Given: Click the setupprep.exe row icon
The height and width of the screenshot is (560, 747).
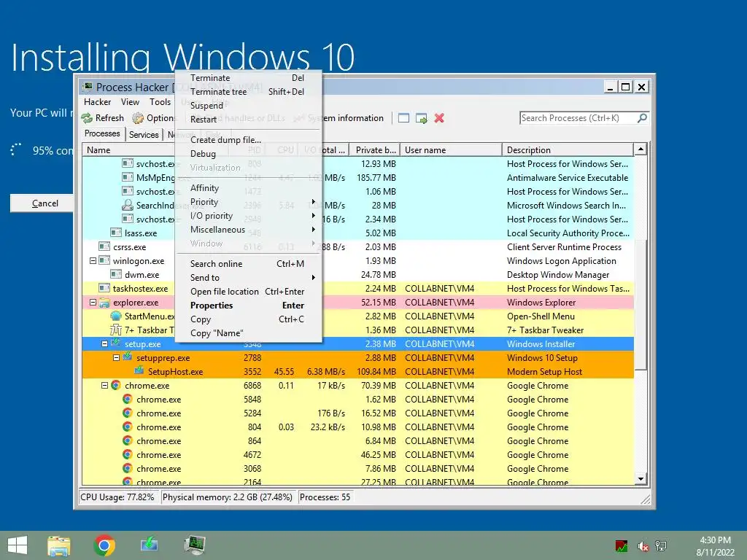Looking at the screenshot, I should (127, 357).
